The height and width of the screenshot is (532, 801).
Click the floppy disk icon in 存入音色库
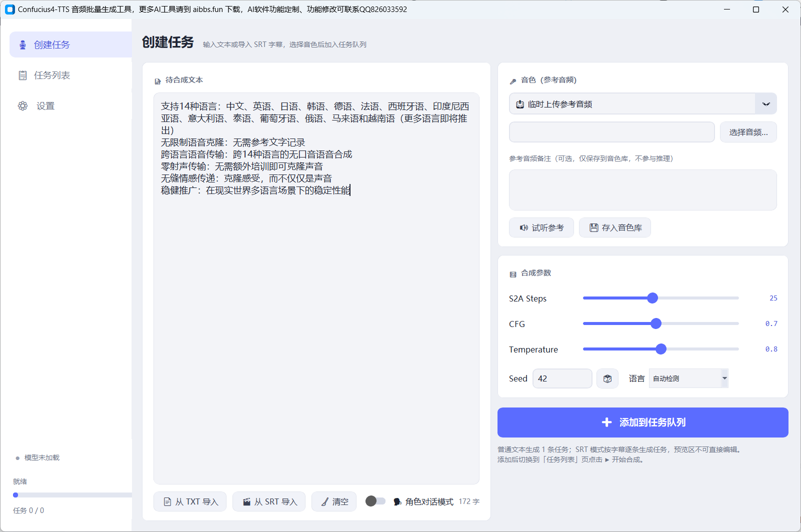(x=593, y=227)
